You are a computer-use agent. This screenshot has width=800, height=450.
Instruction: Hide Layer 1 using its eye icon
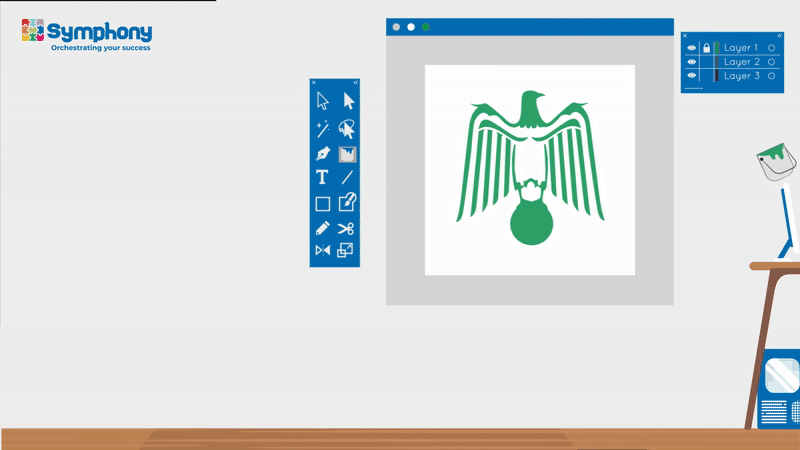(x=691, y=47)
